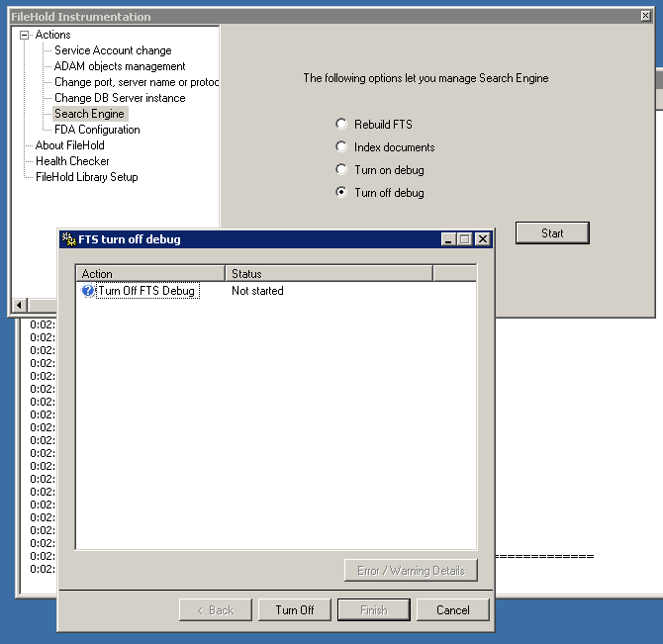Select the Search Engine tree item
Viewport: 663px width, 644px height.
click(x=90, y=114)
